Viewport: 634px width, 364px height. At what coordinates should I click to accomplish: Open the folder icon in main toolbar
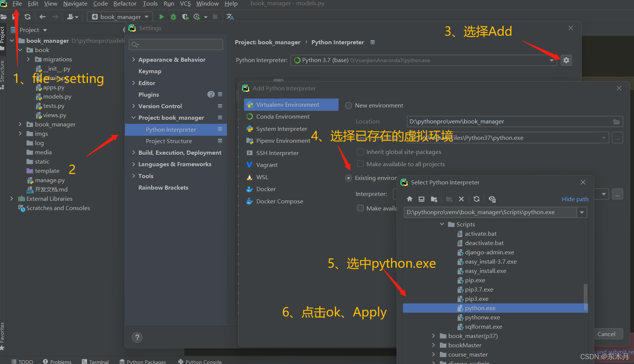(4, 17)
